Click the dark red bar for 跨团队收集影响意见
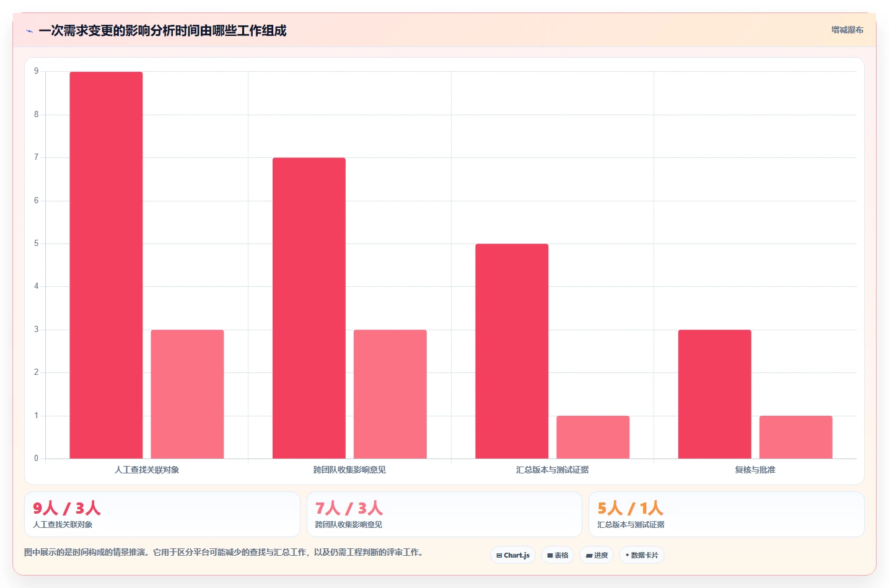Image resolution: width=889 pixels, height=588 pixels. pos(309,308)
